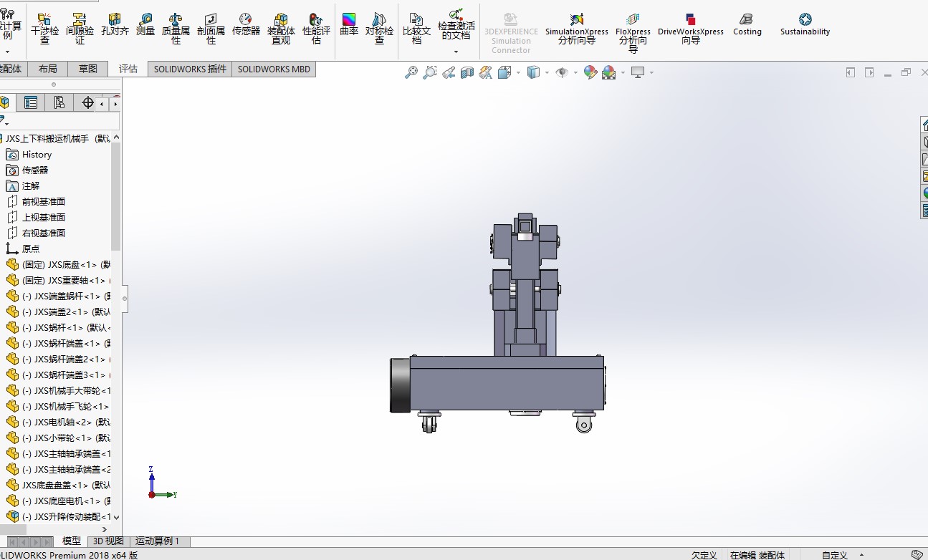Click the Edit Appearance color ball icon
This screenshot has height=560, width=928.
point(590,72)
